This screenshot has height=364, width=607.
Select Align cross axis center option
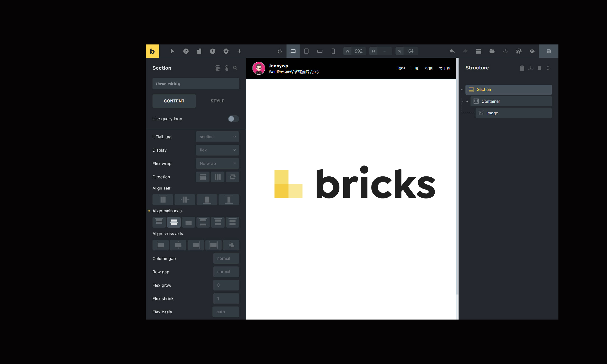point(178,245)
